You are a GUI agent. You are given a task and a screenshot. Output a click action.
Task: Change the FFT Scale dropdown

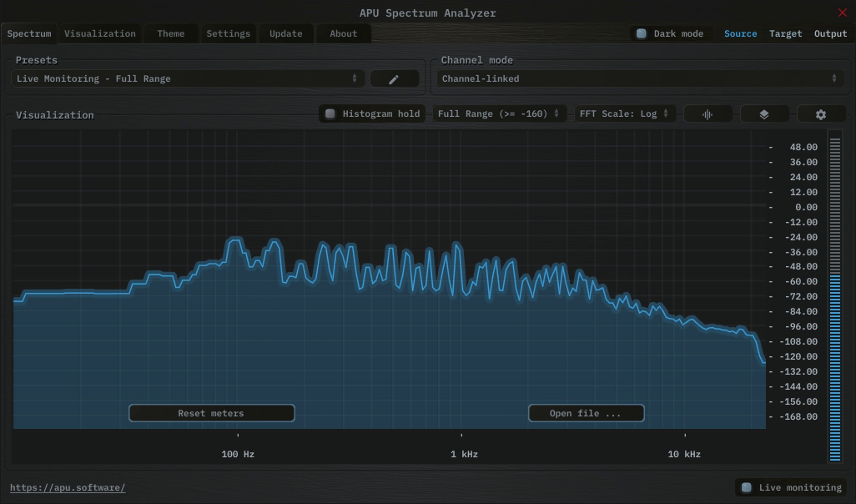point(624,114)
